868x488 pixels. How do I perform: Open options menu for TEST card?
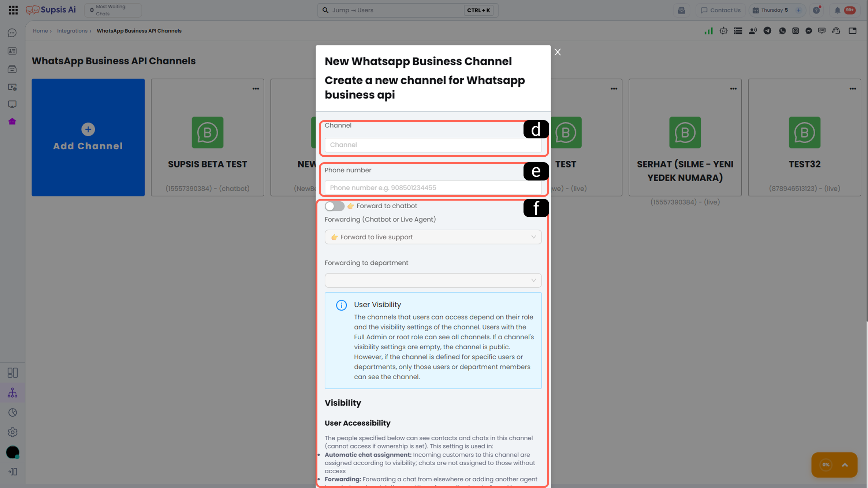pos(614,89)
